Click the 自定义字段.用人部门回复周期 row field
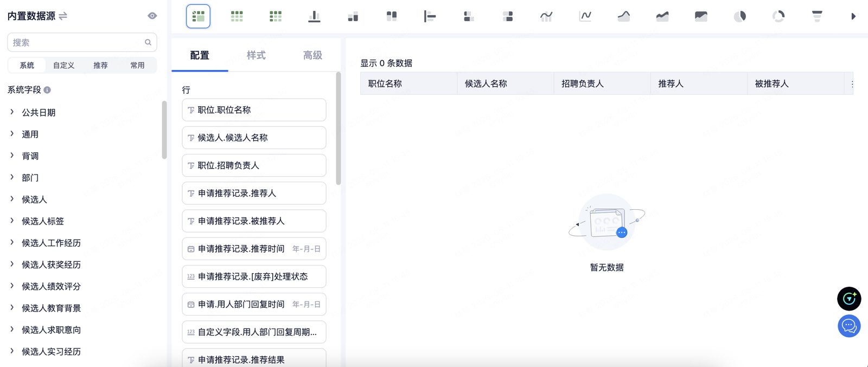This screenshot has width=868, height=367. click(x=254, y=332)
